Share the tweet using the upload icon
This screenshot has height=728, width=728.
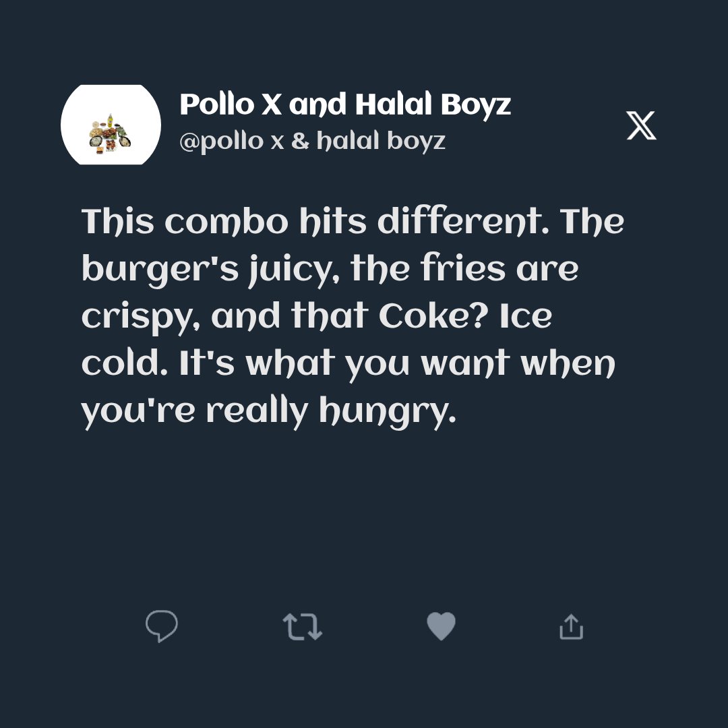point(571,627)
